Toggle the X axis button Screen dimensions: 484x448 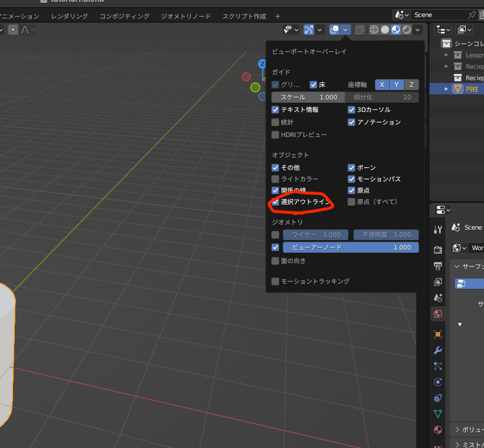382,85
